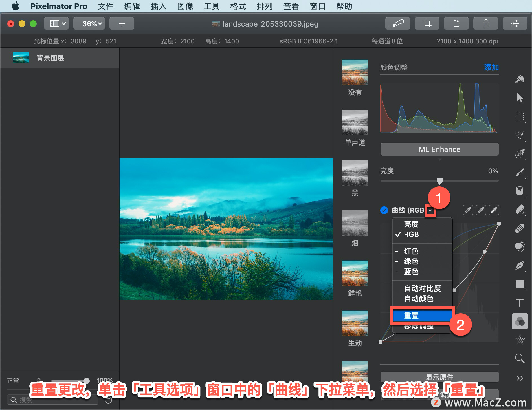Screen dimensions: 532x410
Task: Click the top-right curve control point
Action: tap(499, 224)
